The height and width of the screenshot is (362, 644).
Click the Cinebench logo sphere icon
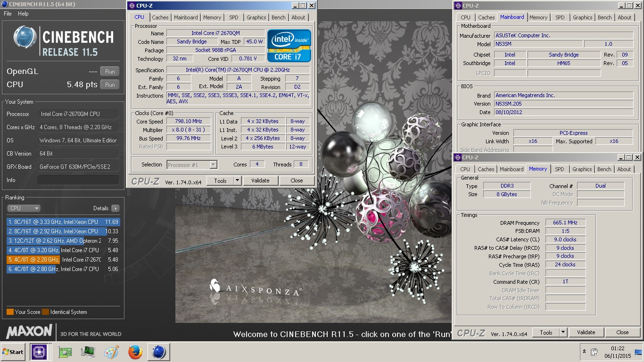pyautogui.click(x=25, y=37)
